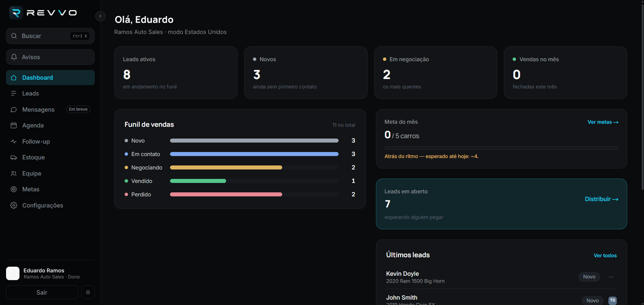Viewport: 644px width, 305px height.
Task: Click the Meta do mês progress bar
Action: [x=502, y=148]
